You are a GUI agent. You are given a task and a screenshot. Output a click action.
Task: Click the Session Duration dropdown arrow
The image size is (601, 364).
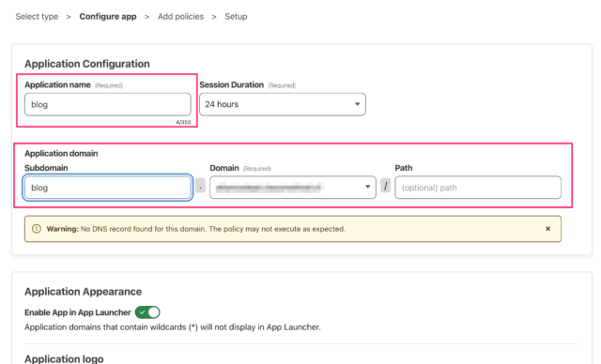tap(357, 104)
